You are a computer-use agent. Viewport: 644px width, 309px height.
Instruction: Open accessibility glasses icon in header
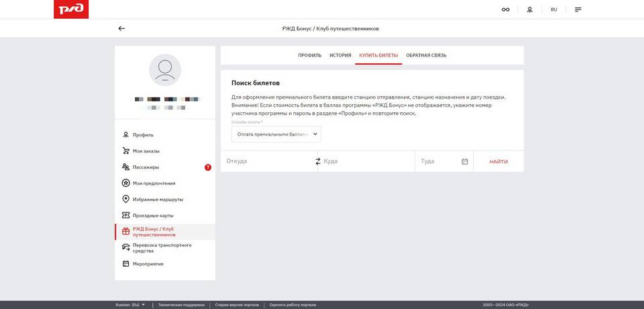coord(506,9)
